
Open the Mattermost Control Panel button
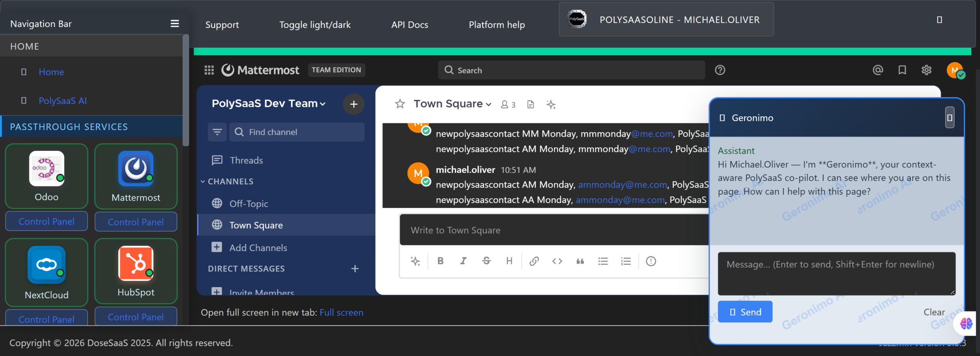click(x=136, y=222)
